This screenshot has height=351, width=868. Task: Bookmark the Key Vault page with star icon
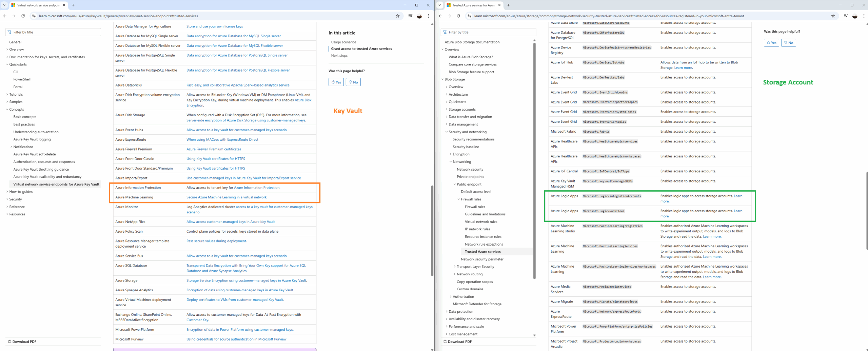tap(397, 16)
